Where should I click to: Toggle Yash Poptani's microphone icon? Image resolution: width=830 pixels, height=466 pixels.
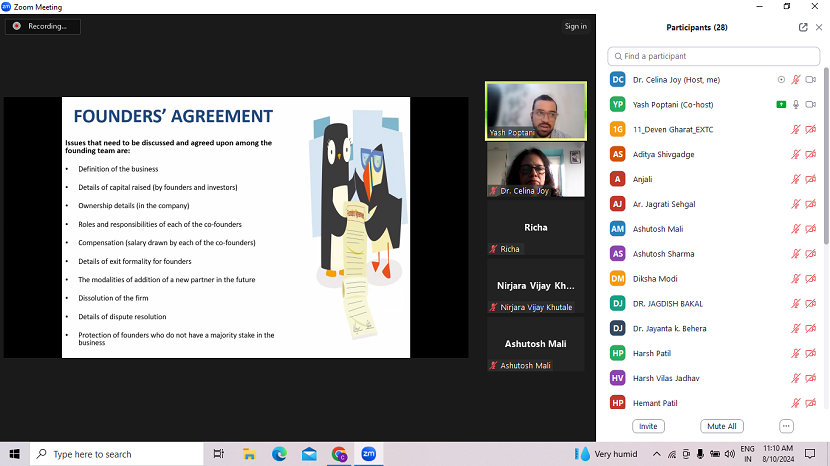point(796,104)
